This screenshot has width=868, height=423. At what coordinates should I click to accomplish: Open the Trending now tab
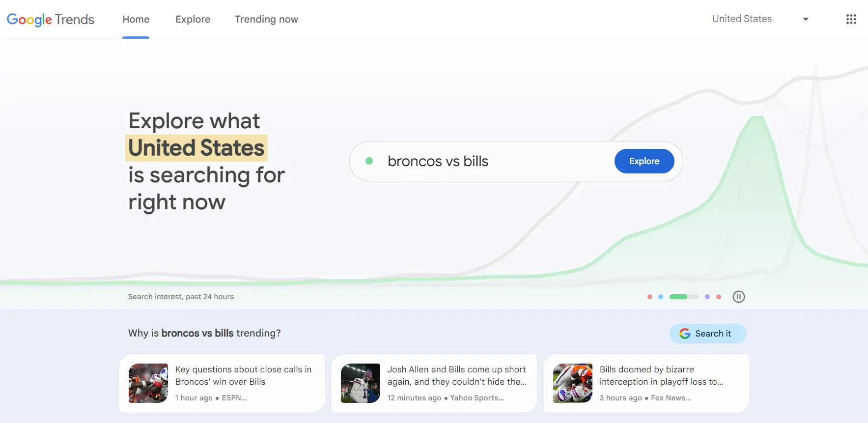click(x=266, y=19)
